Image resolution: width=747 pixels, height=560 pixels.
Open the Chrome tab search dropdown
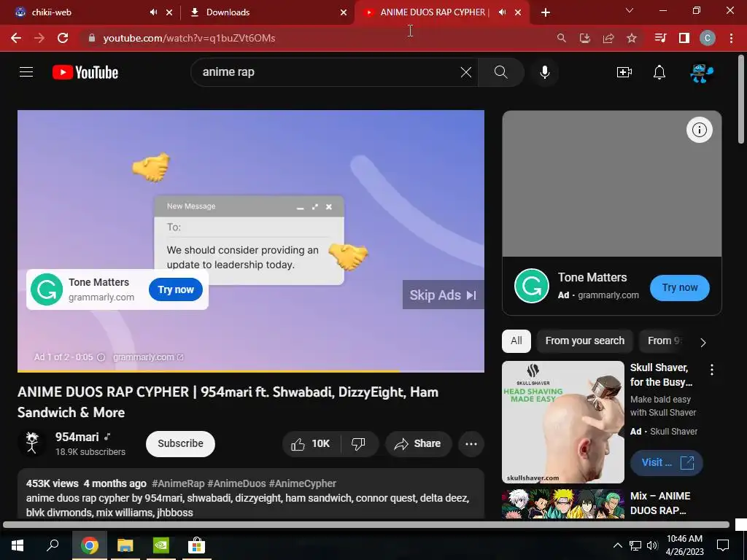[x=630, y=10]
